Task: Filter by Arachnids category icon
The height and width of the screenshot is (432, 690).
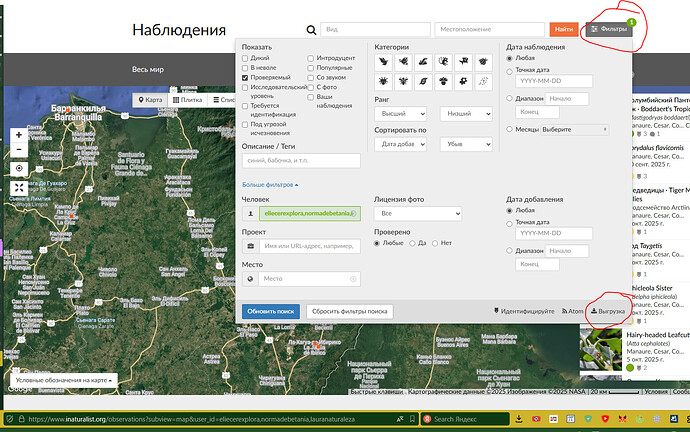Action: pos(383,82)
